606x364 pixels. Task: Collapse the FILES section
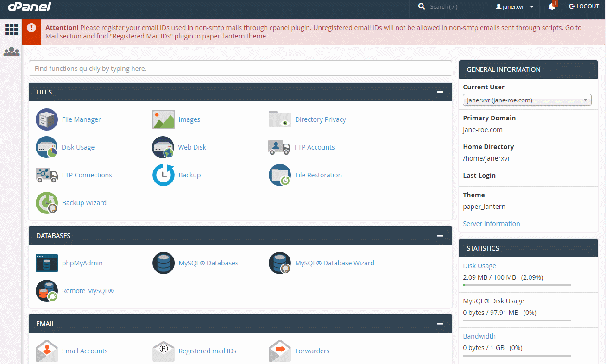[x=440, y=92]
